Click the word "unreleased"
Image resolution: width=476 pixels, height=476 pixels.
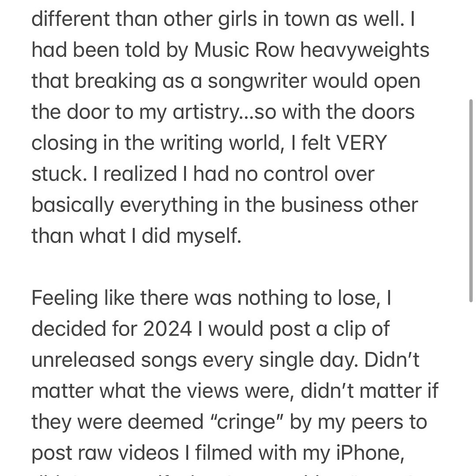pyautogui.click(x=83, y=360)
